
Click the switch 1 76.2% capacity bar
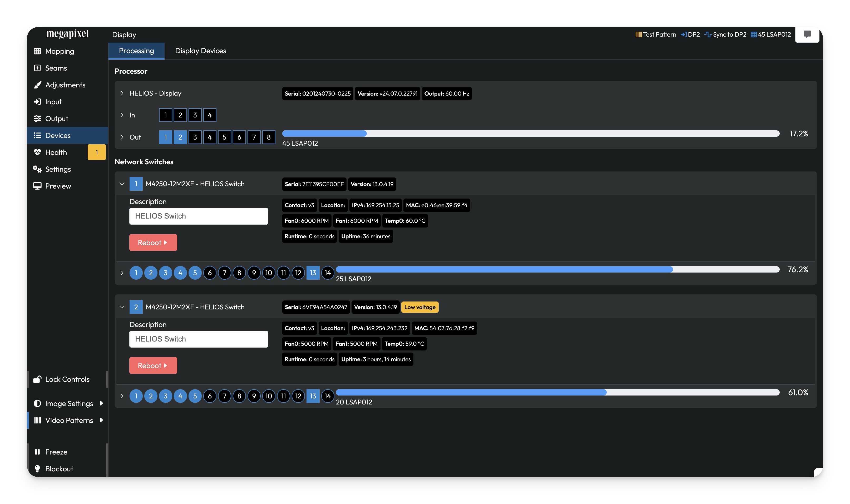(557, 269)
